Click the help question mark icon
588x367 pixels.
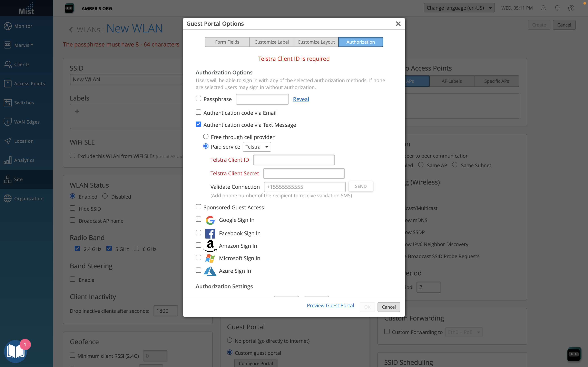pos(571,8)
